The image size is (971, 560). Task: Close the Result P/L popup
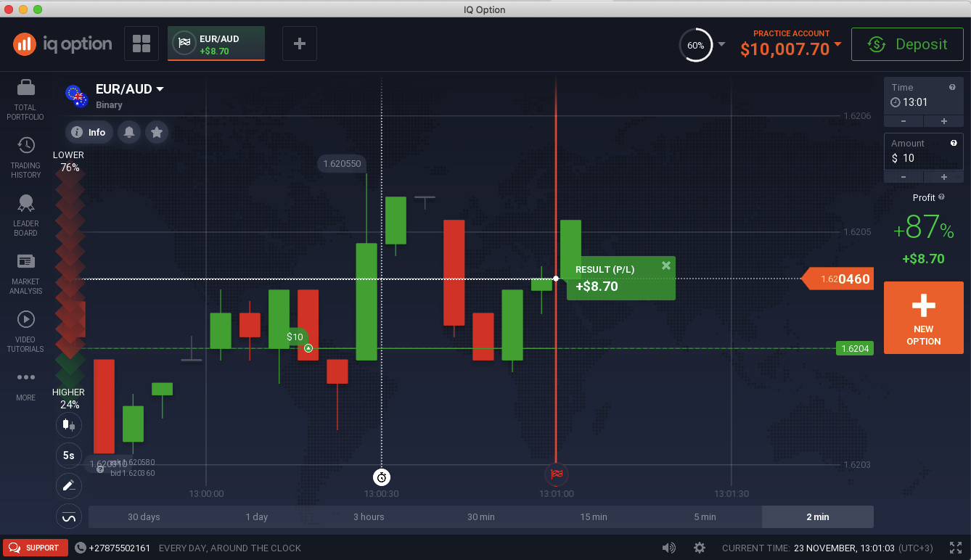click(x=666, y=265)
